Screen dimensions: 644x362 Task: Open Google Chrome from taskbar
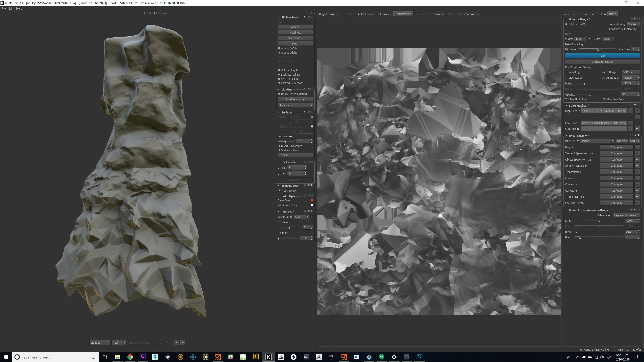(130, 357)
